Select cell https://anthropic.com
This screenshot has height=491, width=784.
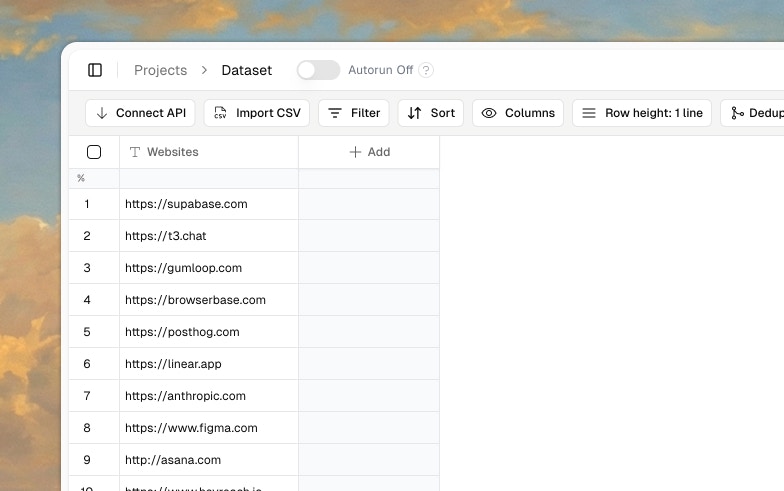[x=209, y=396]
